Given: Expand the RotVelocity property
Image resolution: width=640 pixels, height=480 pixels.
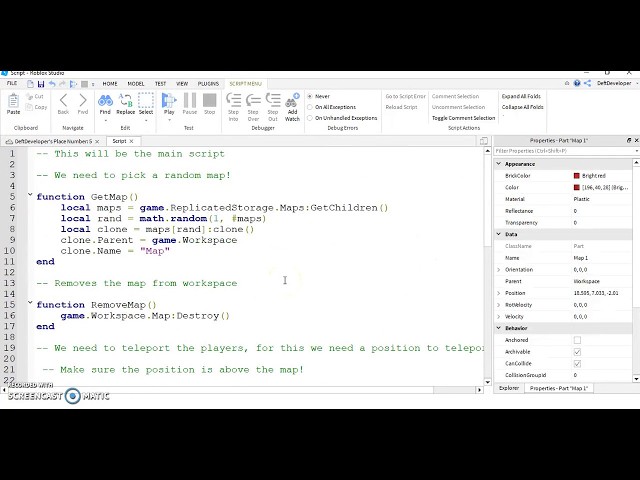Looking at the screenshot, I should [x=499, y=305].
